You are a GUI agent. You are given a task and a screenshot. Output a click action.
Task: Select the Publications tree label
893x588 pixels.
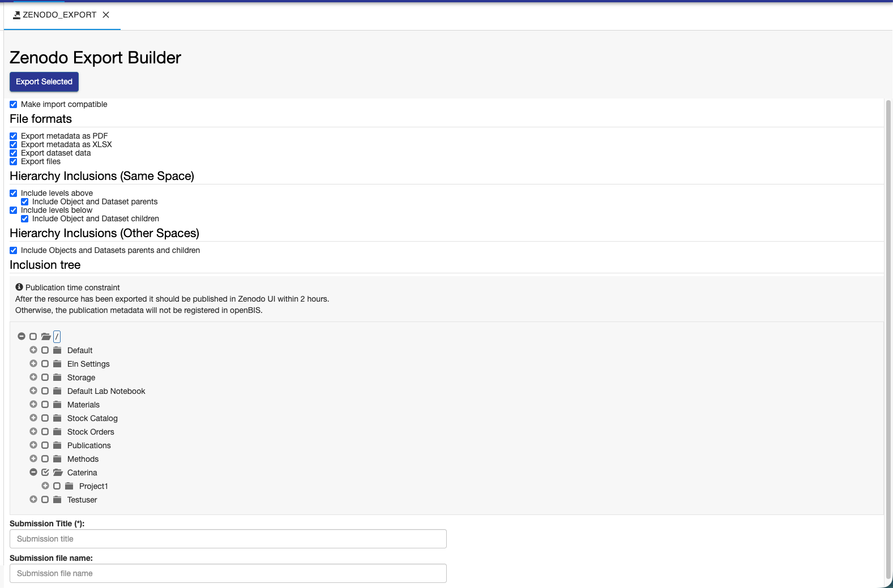pos(89,445)
